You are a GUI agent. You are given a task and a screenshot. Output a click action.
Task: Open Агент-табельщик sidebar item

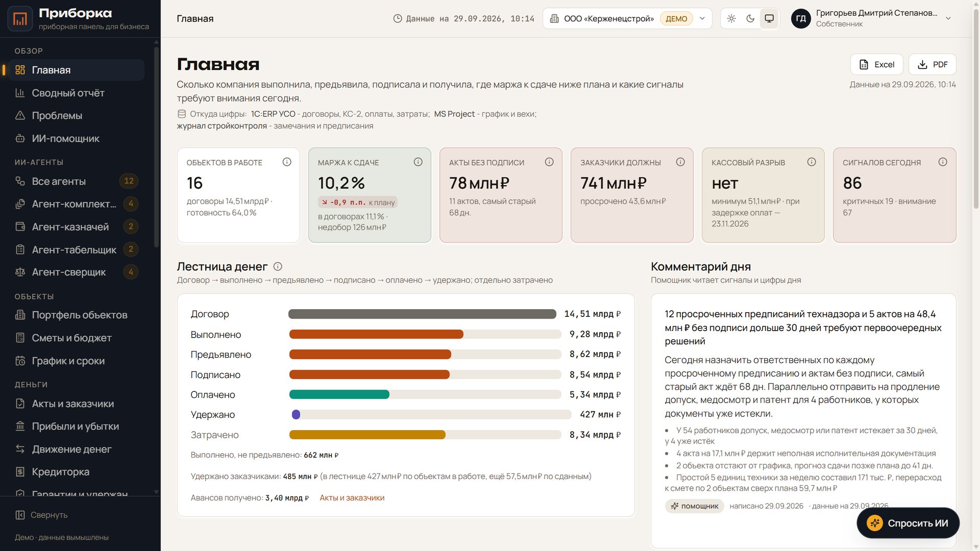77,249
